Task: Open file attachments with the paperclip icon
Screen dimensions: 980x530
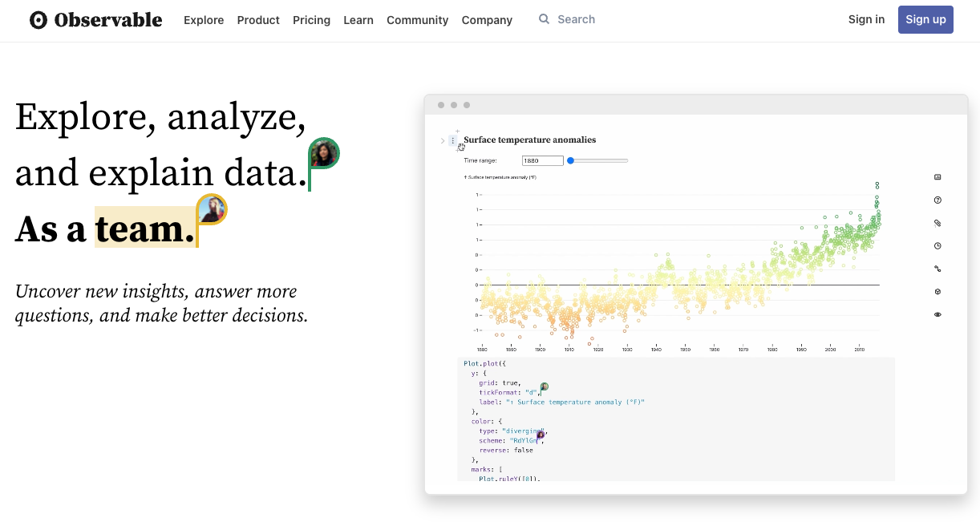Action: click(x=937, y=223)
